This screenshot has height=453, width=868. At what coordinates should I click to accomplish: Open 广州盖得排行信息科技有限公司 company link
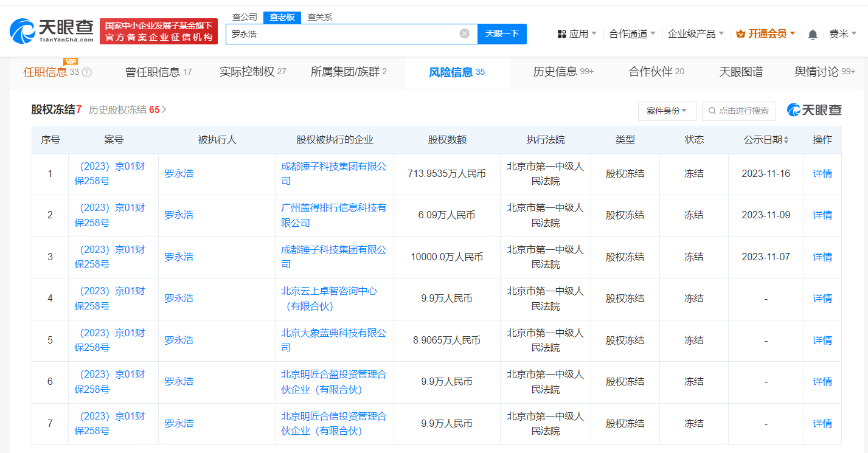click(333, 215)
